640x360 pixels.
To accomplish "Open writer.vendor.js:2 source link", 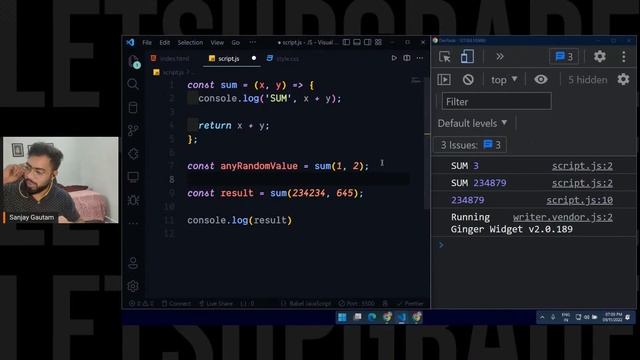I will (562, 217).
